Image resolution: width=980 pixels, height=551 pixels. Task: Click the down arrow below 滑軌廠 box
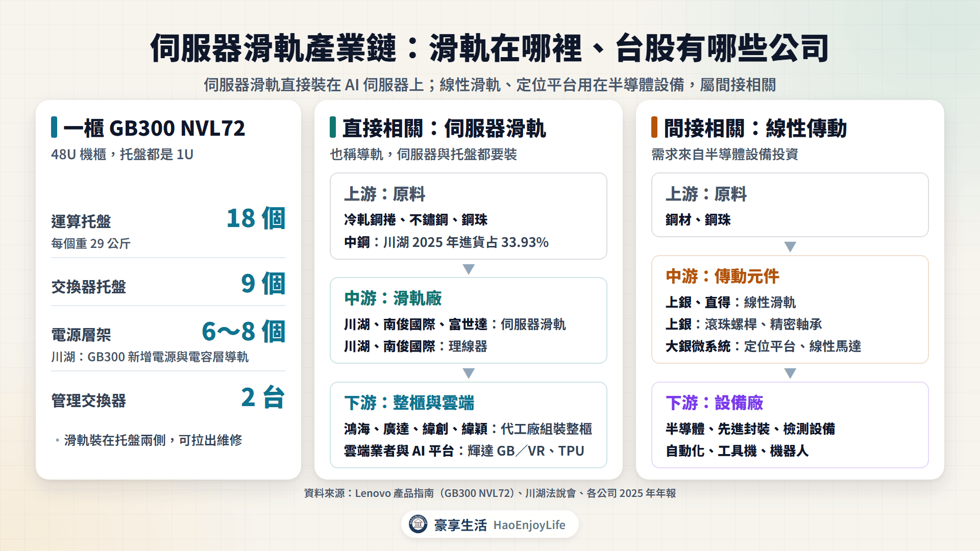pos(469,373)
